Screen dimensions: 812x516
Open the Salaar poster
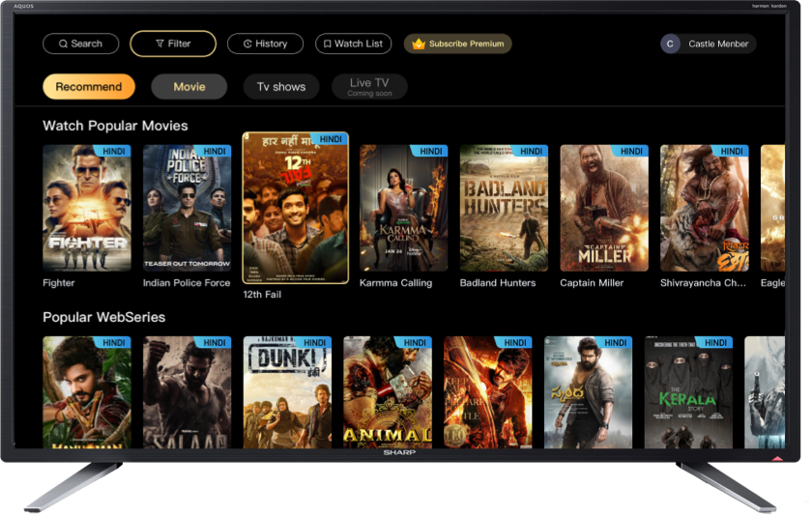(187, 392)
